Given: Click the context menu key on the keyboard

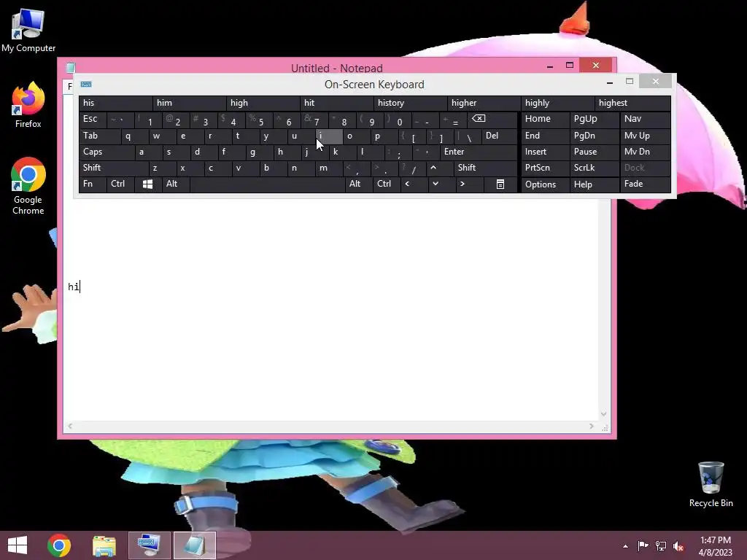Looking at the screenshot, I should coord(500,184).
